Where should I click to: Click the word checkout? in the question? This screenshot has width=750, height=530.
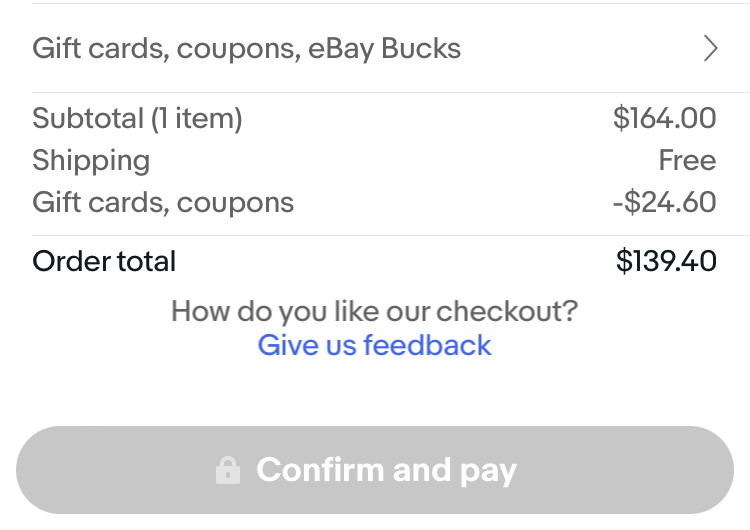[507, 311]
